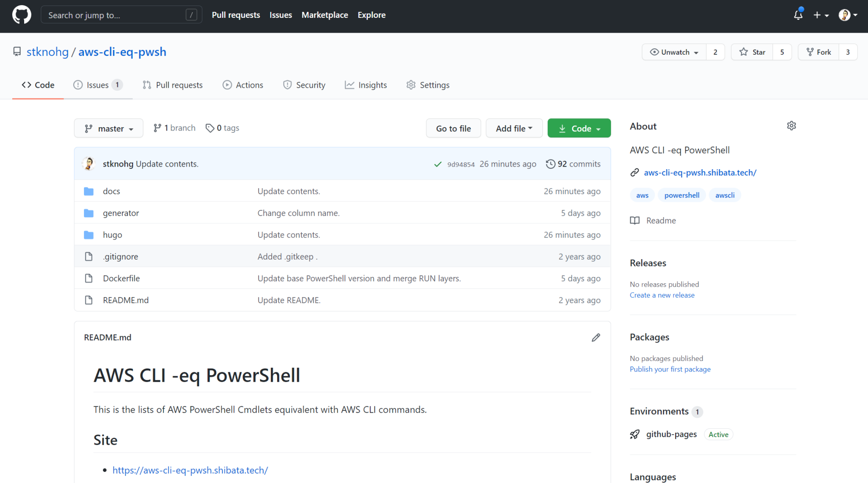Star this repository

point(752,52)
